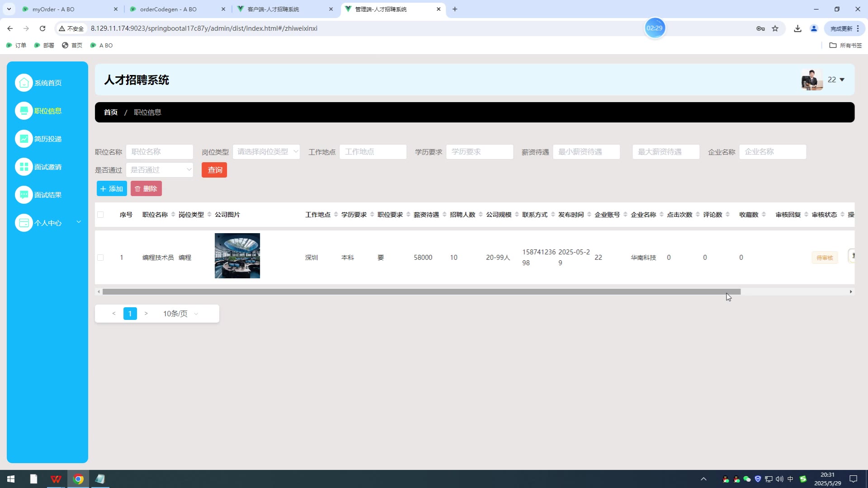This screenshot has width=868, height=488.
Task: Sort by 薪资待遇 column arrows
Action: coord(444,215)
